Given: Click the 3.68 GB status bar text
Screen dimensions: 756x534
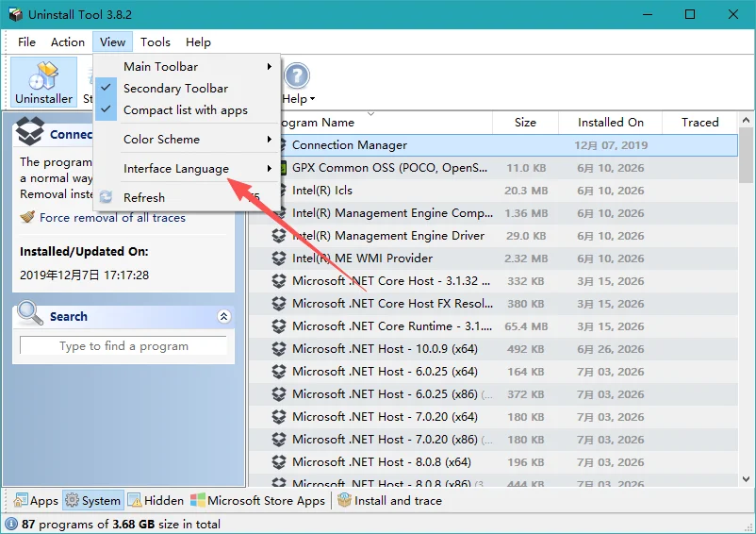Looking at the screenshot, I should click(134, 524).
